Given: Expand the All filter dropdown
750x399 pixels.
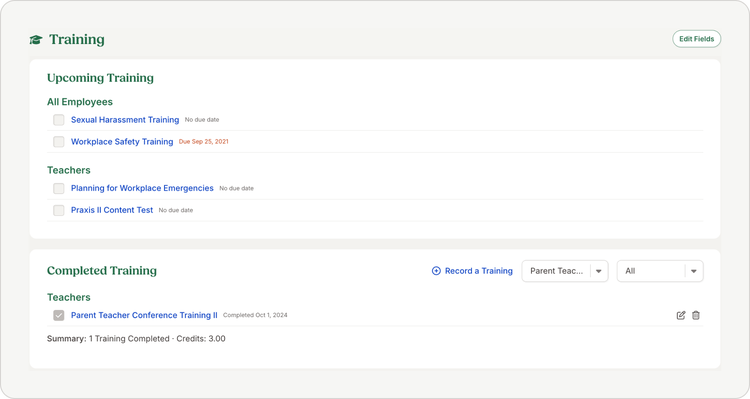Looking at the screenshot, I should click(x=660, y=271).
